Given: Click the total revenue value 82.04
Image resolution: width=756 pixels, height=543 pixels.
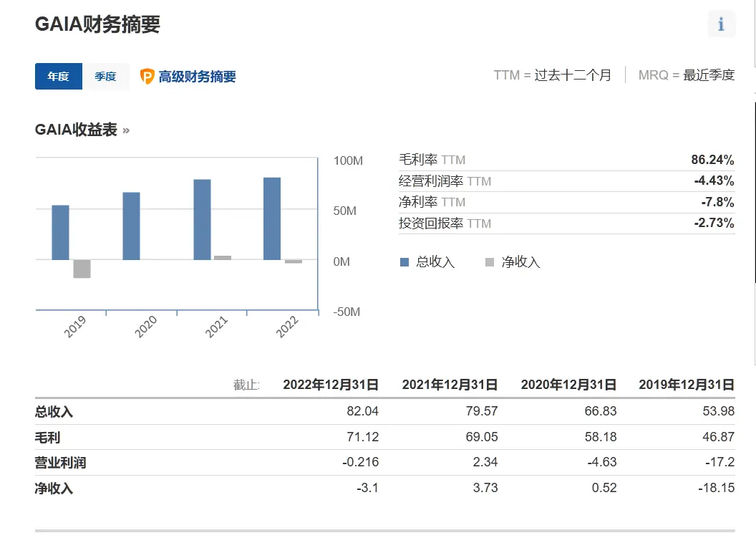Looking at the screenshot, I should pos(362,411).
